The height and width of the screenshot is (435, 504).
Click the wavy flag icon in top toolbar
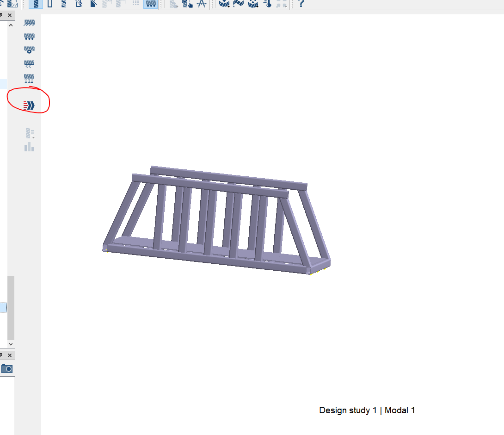coord(239,4)
